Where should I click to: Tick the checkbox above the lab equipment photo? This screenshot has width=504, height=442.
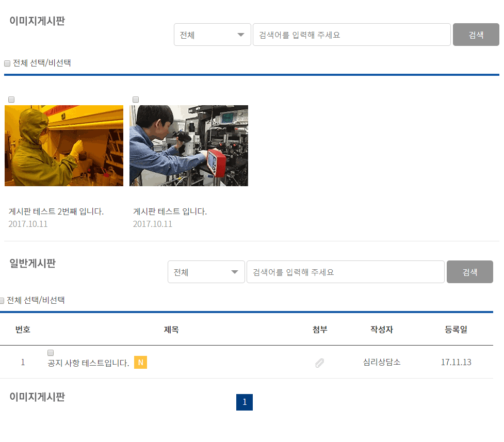point(136,100)
